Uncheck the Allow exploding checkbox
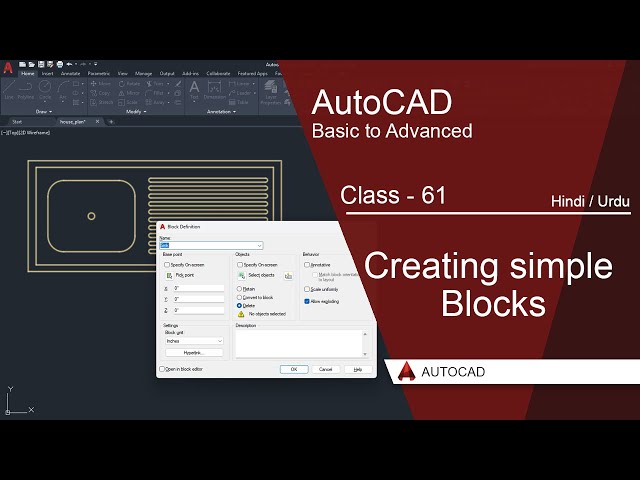Viewport: 640px width, 480px height. tap(307, 302)
